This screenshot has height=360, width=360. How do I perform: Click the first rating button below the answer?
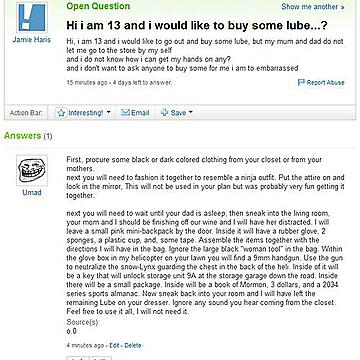(x=78, y=358)
